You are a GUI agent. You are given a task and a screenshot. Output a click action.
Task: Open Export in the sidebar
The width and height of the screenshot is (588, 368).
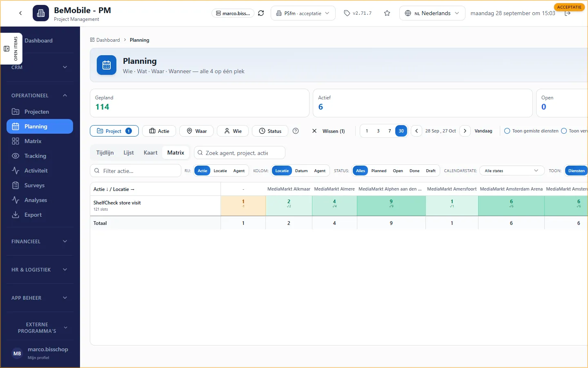tap(40, 215)
